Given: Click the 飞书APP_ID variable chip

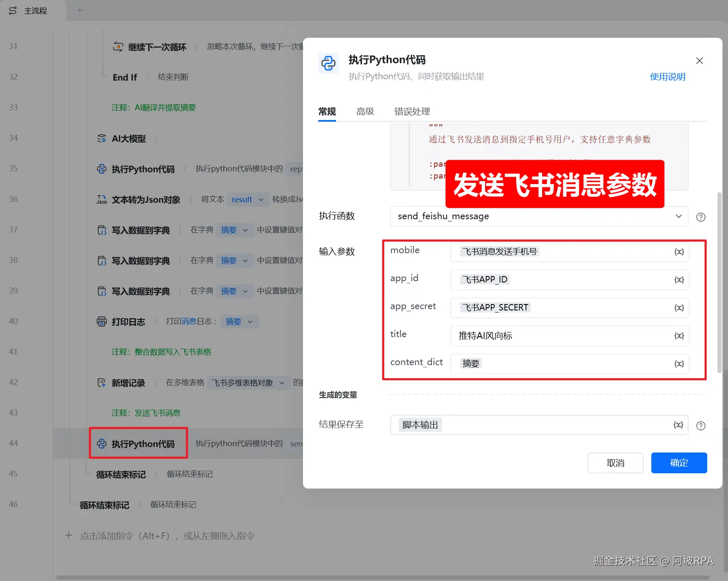Looking at the screenshot, I should point(485,280).
